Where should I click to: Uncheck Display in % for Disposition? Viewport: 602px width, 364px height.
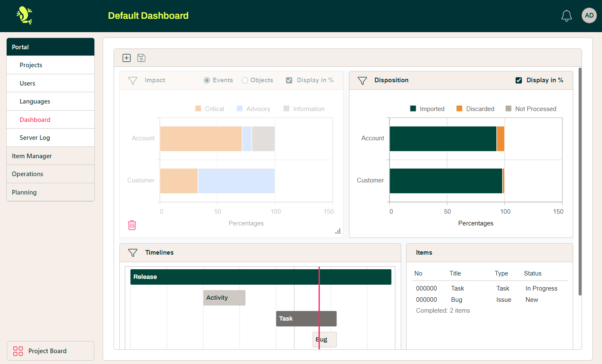pos(519,81)
